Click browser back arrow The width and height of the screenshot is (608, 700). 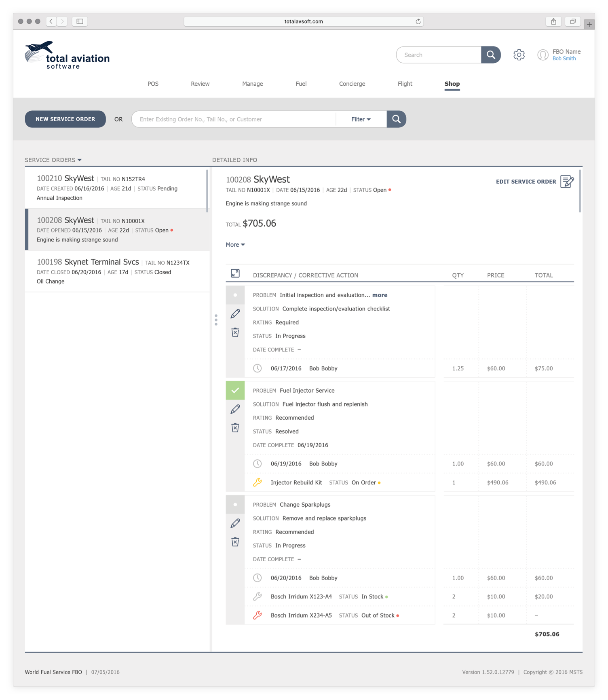point(51,21)
